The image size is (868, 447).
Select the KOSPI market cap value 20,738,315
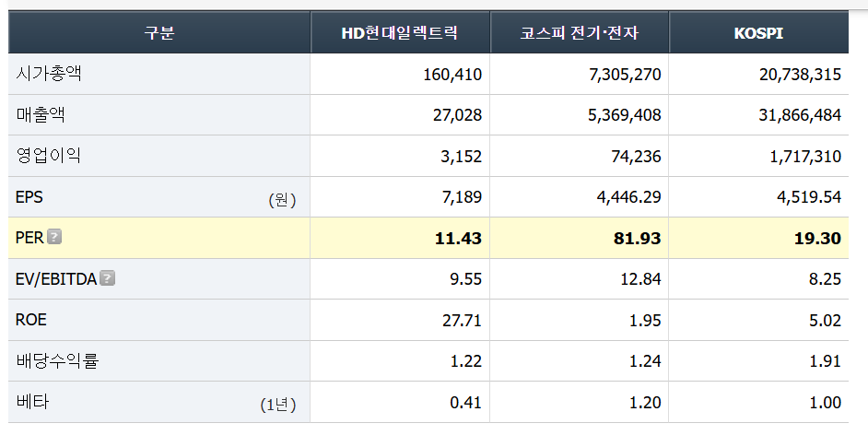(x=800, y=75)
